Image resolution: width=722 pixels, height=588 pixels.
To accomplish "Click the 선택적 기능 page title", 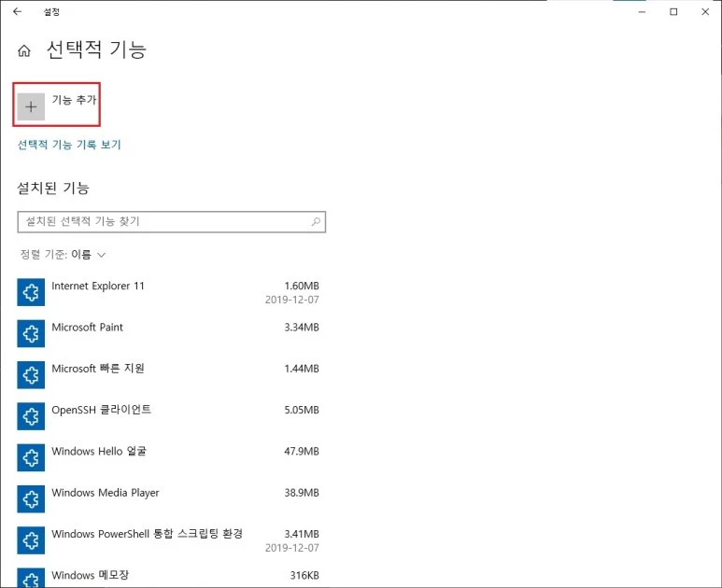I will [x=97, y=49].
